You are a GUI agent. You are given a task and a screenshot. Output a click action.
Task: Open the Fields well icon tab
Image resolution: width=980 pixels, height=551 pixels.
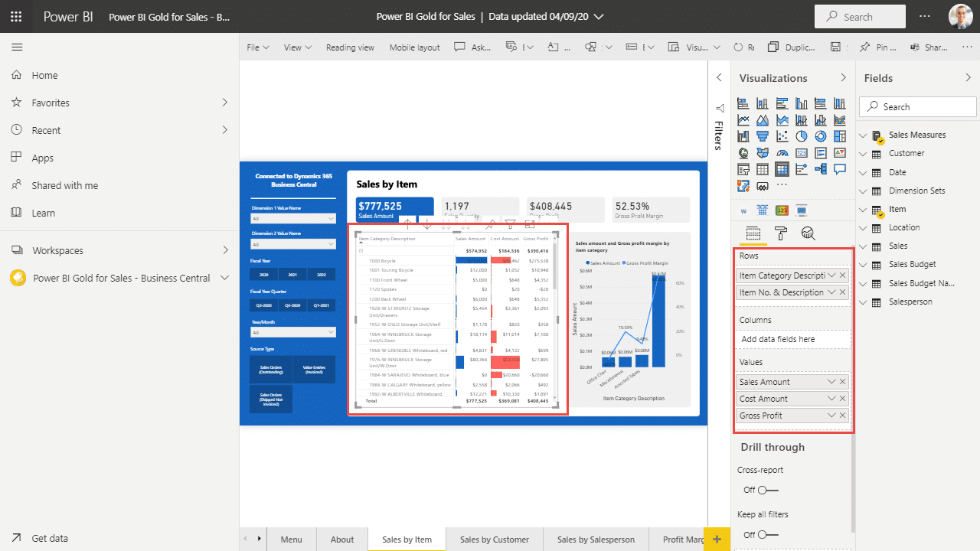[753, 233]
